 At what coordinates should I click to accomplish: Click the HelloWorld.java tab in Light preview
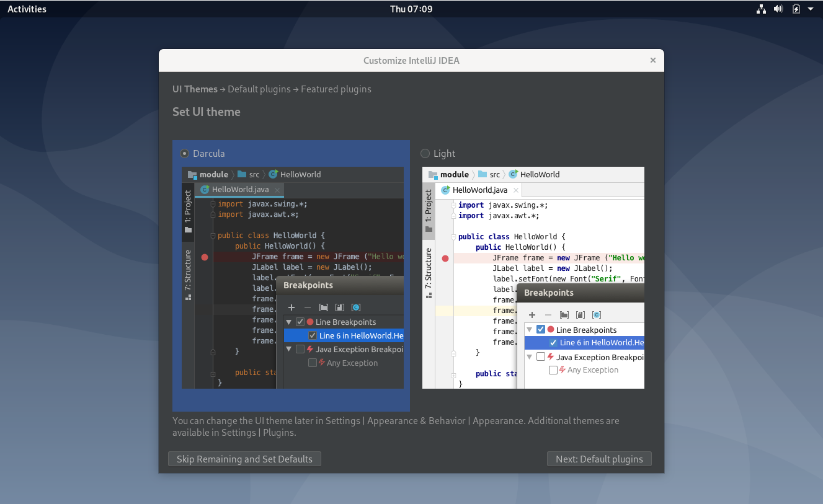pos(479,190)
